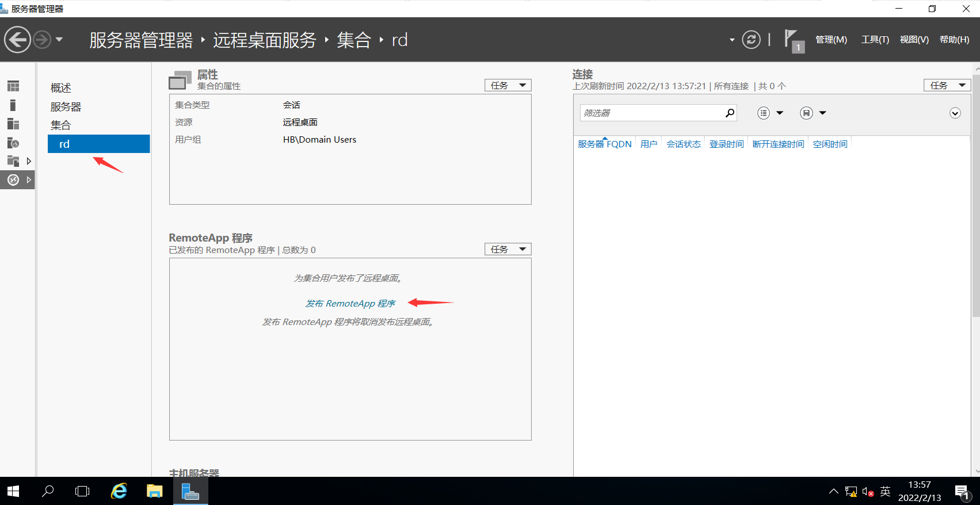Sort by 服务器 FQDN column header

pyautogui.click(x=605, y=144)
